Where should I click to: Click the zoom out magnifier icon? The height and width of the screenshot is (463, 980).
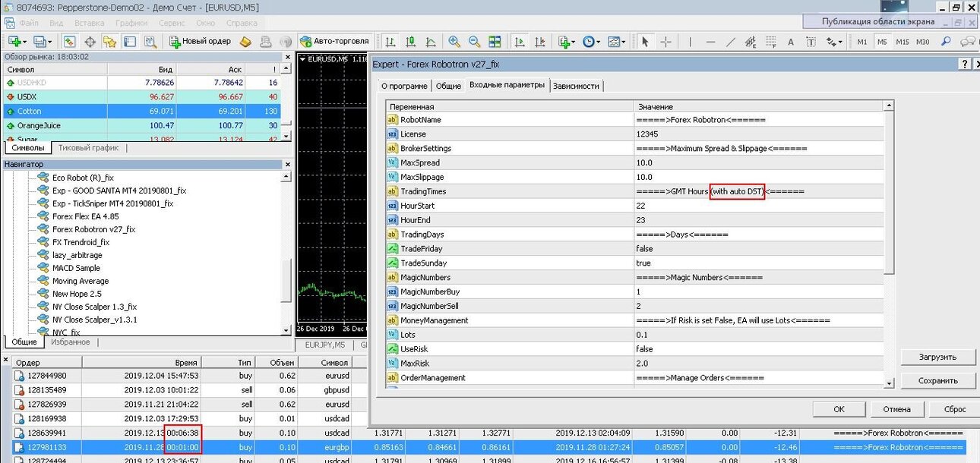475,42
